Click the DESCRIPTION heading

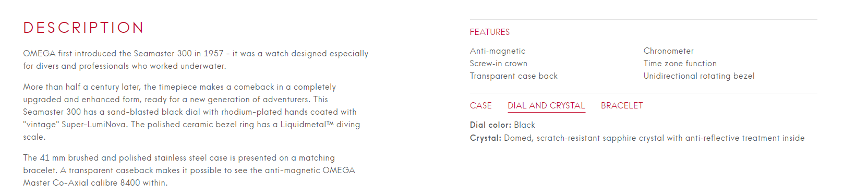83,28
